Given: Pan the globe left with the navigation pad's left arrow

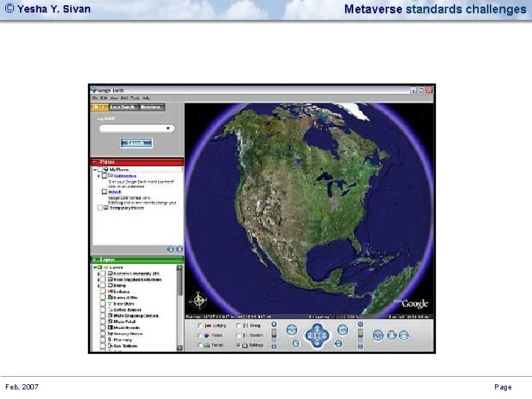Looking at the screenshot, I should (x=309, y=335).
